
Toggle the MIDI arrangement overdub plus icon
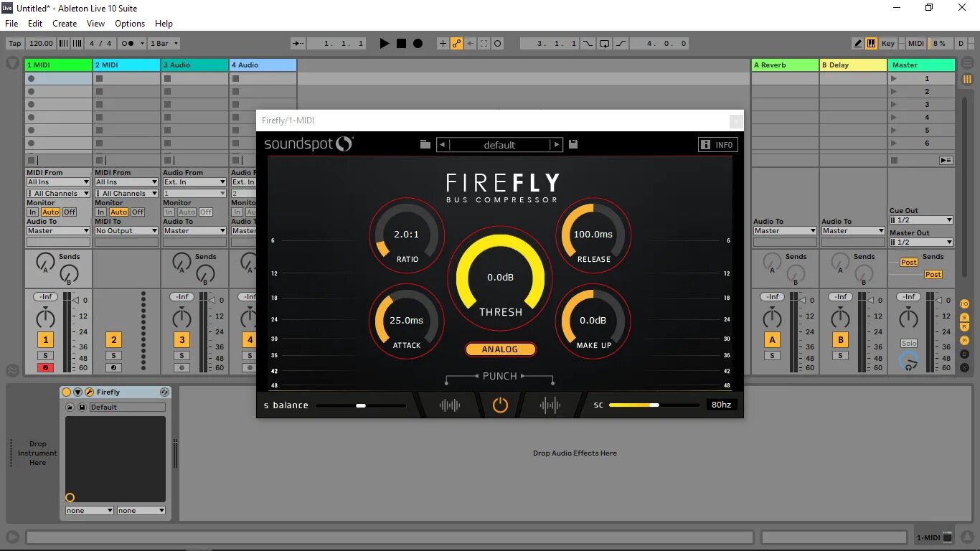[x=443, y=44]
